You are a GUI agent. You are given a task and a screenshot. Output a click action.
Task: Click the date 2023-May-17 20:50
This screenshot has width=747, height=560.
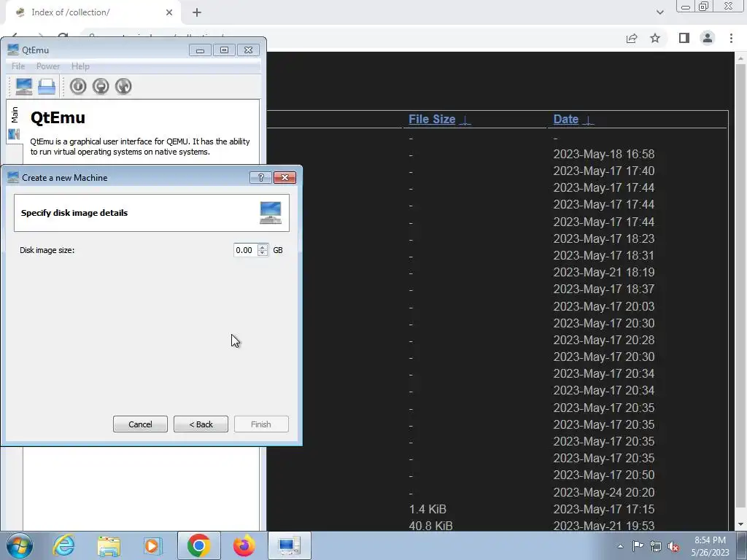[x=603, y=475]
